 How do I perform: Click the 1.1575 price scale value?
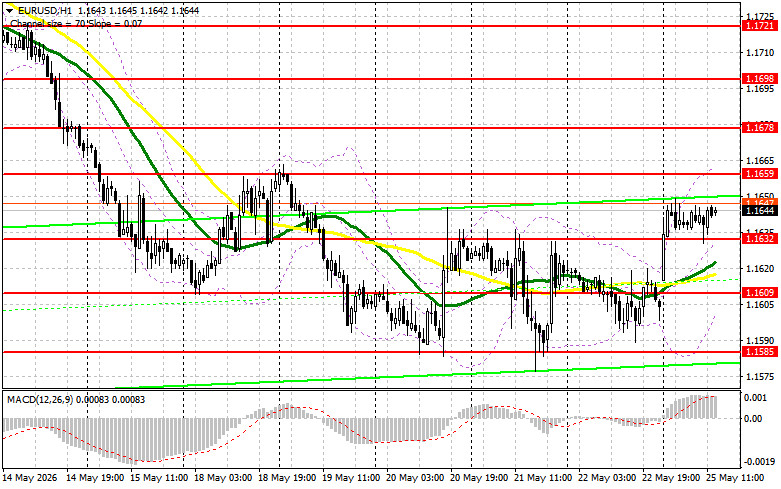click(761, 377)
